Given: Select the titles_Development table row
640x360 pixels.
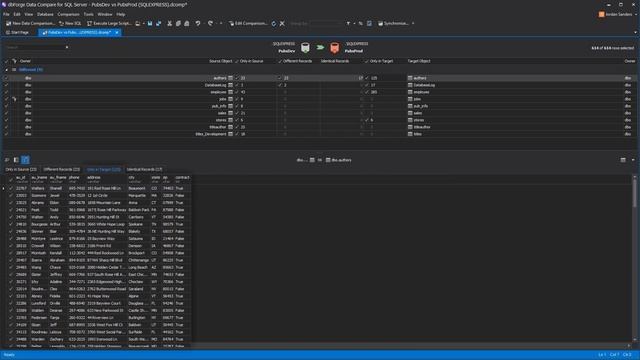Looking at the screenshot, I should click(320, 134).
